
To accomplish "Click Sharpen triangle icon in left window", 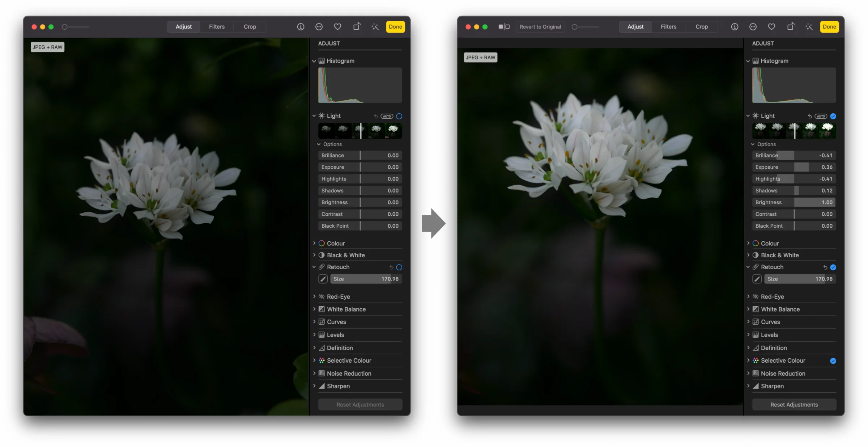I will (x=322, y=386).
